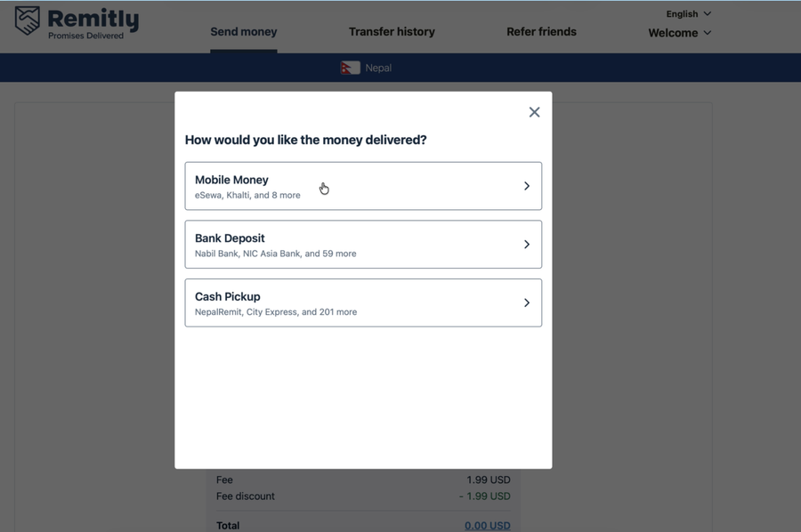The width and height of the screenshot is (801, 532).
Task: Close the delivery method dialog
Action: [x=534, y=112]
